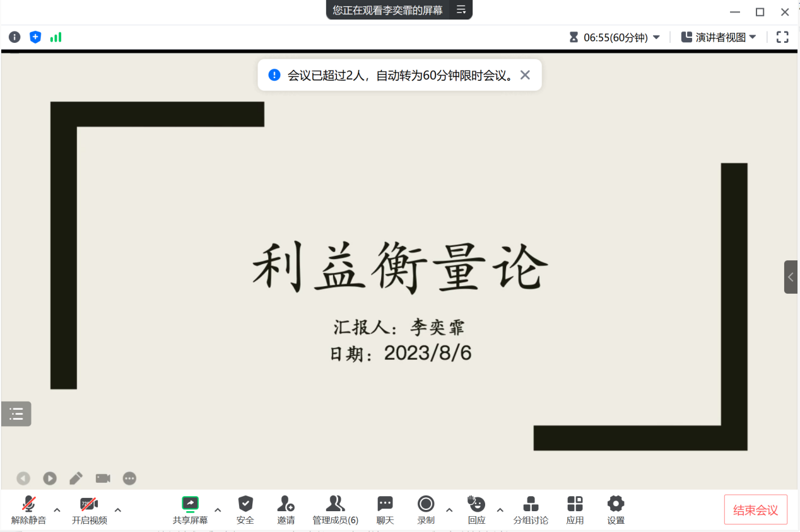Click the blue encryption shield icon
This screenshot has width=800, height=532.
tap(35, 37)
